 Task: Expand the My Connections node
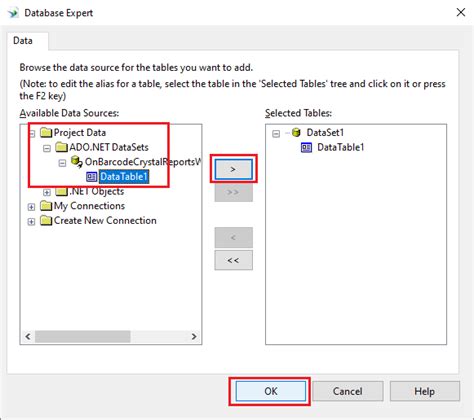pyautogui.click(x=31, y=207)
